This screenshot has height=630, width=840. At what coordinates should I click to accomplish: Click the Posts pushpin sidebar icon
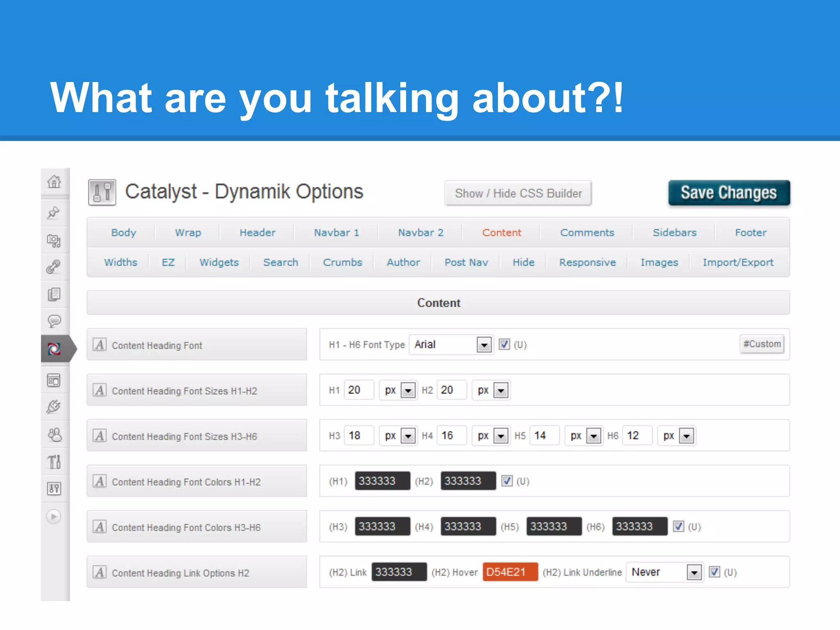point(54,212)
